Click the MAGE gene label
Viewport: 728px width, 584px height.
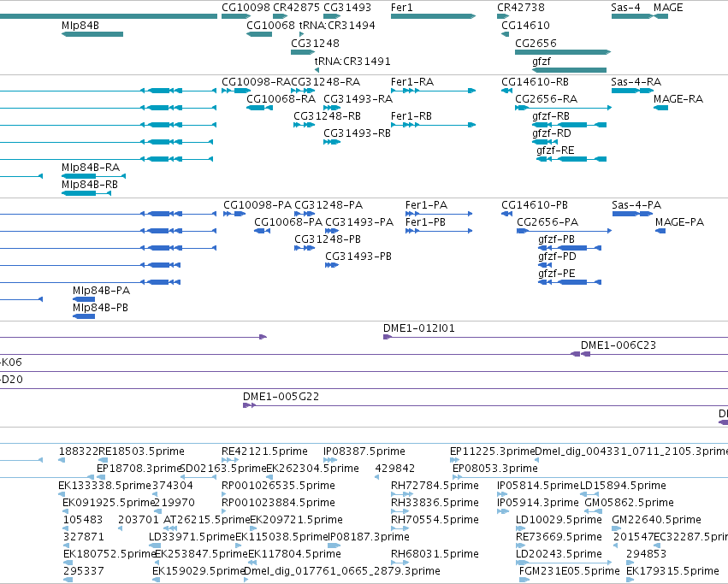pos(668,8)
